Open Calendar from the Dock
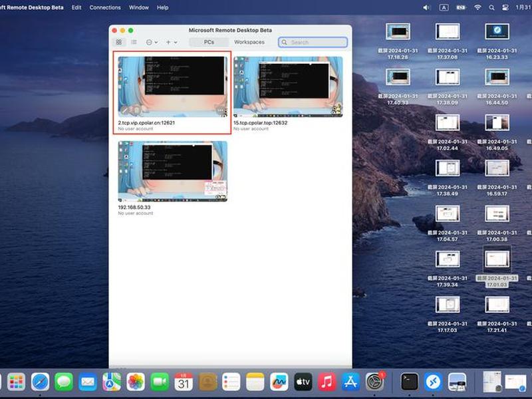Image resolution: width=532 pixels, height=399 pixels. coord(184,382)
